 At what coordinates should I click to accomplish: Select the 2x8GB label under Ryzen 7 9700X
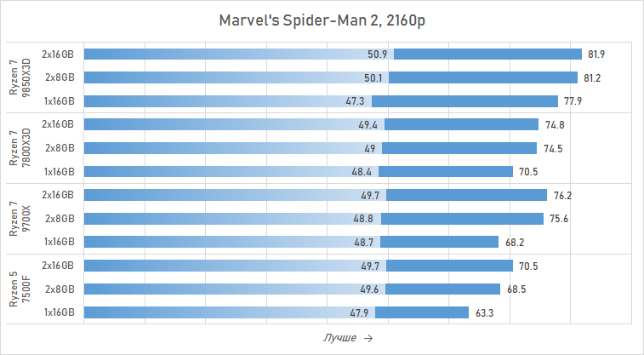point(60,218)
